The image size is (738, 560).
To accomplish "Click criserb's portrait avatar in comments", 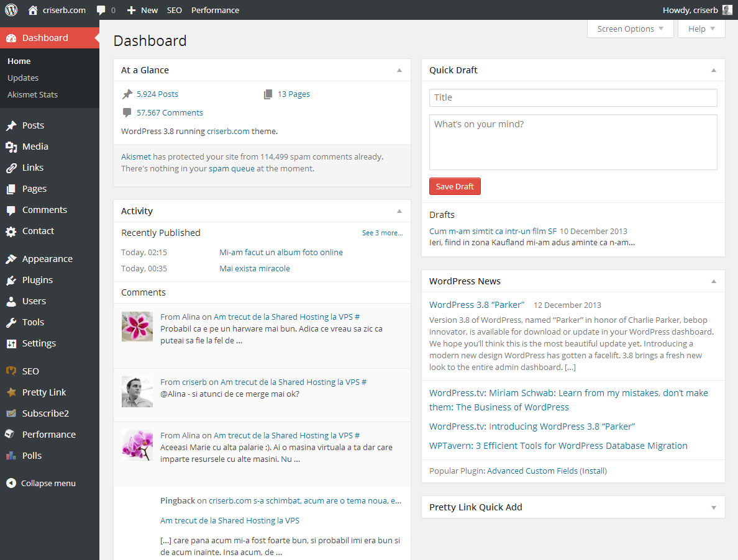I will point(137,392).
